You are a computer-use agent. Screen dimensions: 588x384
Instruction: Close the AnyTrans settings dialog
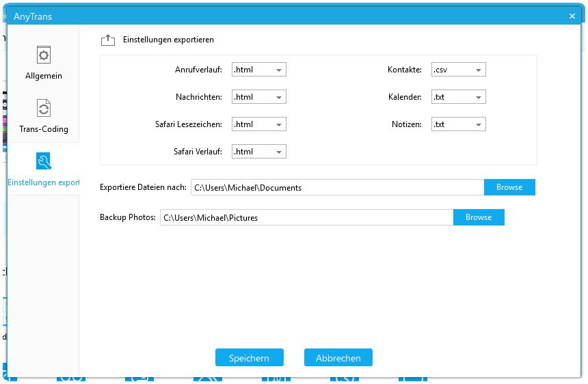(x=572, y=16)
